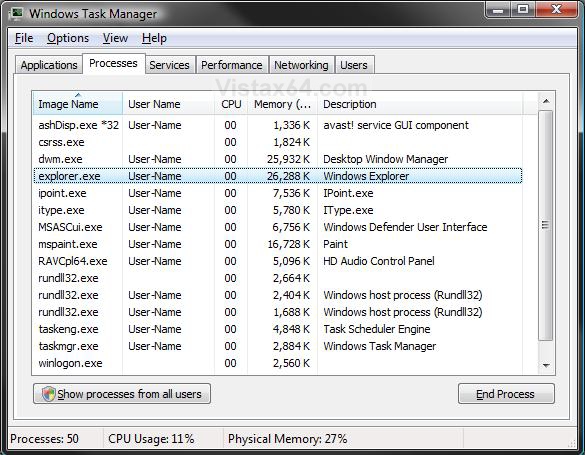Select the explorer.exe process
Screen dimensions: 585x455
click(278, 176)
